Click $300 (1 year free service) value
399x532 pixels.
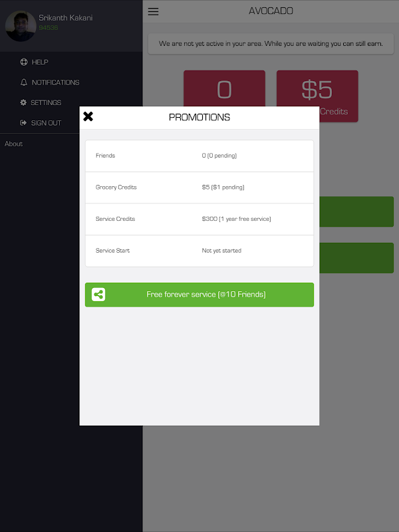pos(236,219)
